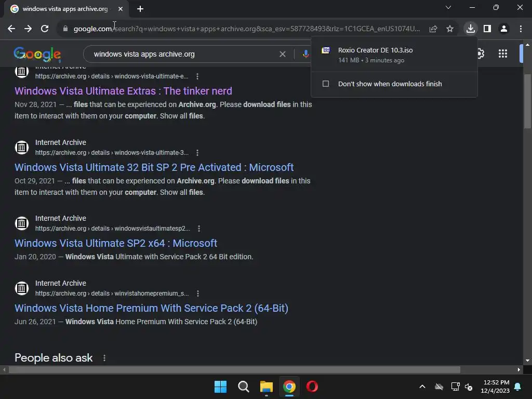Open options for winvistahomepremium result
Image resolution: width=532 pixels, height=399 pixels.
[198, 294]
